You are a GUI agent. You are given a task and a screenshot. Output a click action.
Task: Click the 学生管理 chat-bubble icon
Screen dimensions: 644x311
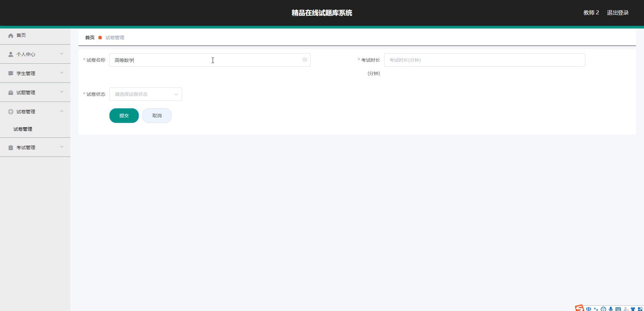[11, 73]
